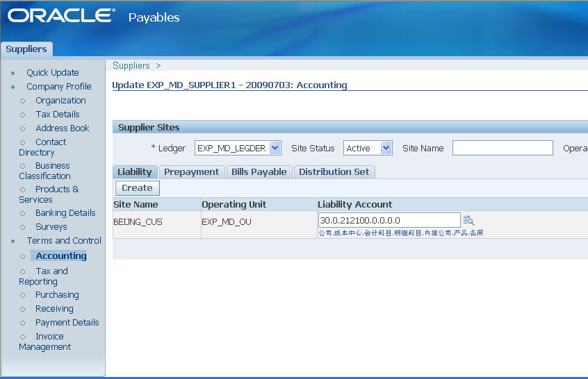Open Quick Update in sidebar
Viewport: 588px width, 379px height.
53,73
